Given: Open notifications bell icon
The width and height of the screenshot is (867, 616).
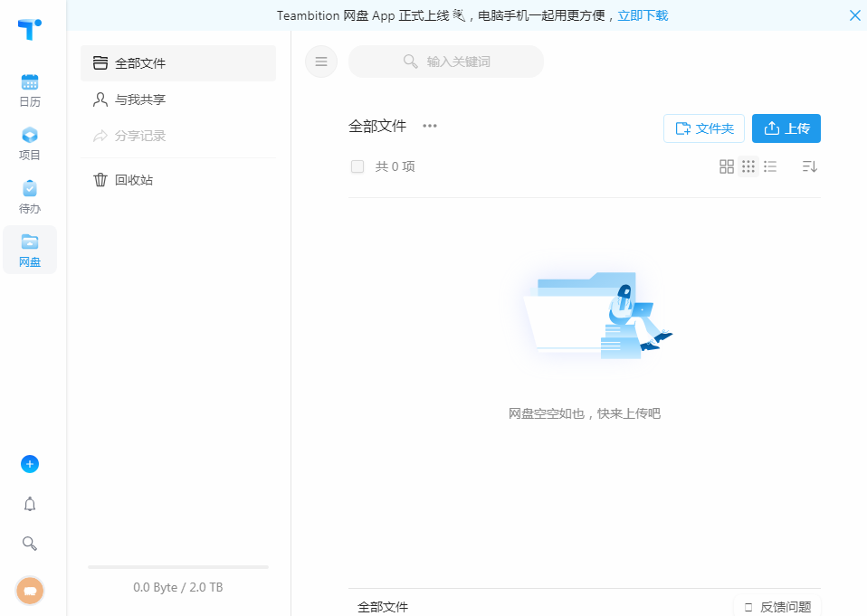Looking at the screenshot, I should point(30,504).
